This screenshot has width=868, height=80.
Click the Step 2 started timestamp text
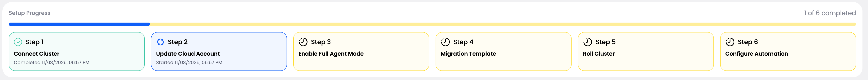point(189,62)
